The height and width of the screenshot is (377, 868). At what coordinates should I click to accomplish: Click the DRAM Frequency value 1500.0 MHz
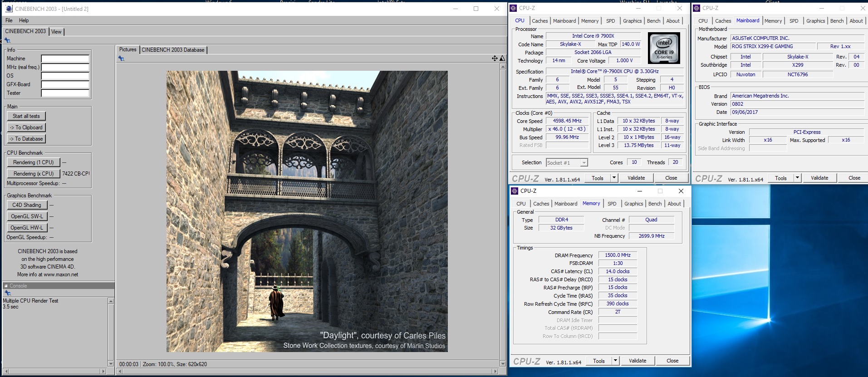click(x=618, y=255)
